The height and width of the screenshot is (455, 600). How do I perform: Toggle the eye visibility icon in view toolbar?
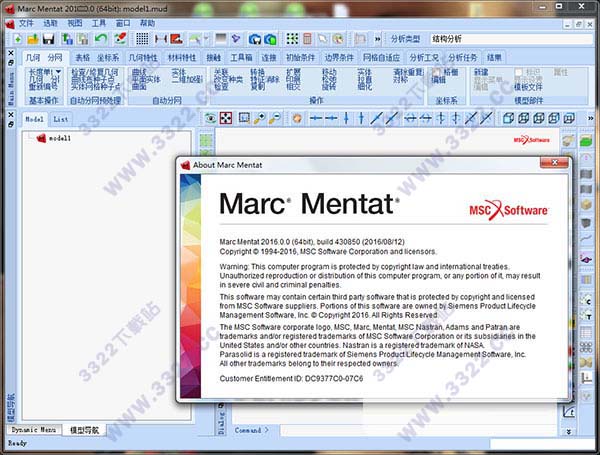pyautogui.click(x=210, y=118)
